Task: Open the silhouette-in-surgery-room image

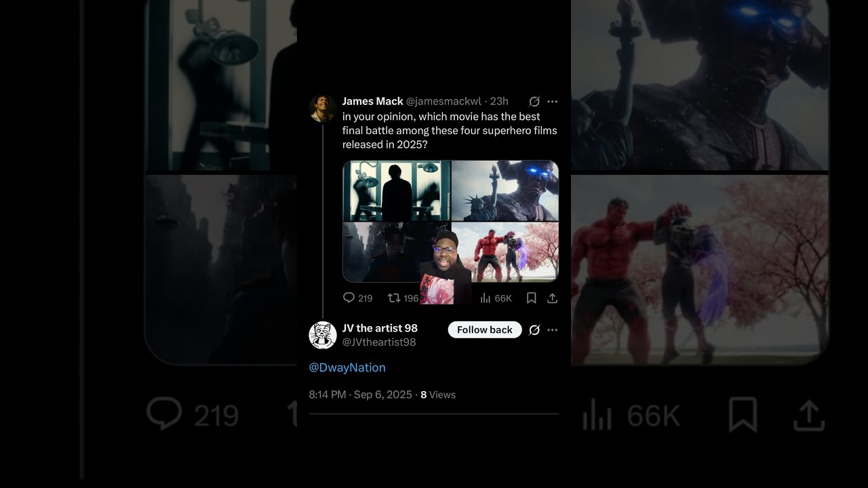Action: [x=397, y=190]
